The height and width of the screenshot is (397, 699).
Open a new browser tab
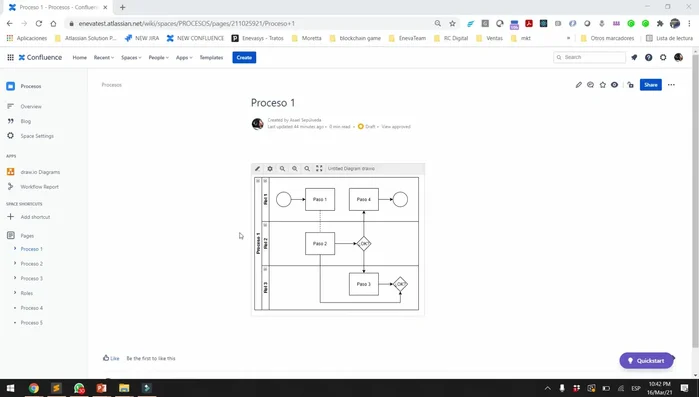click(123, 7)
